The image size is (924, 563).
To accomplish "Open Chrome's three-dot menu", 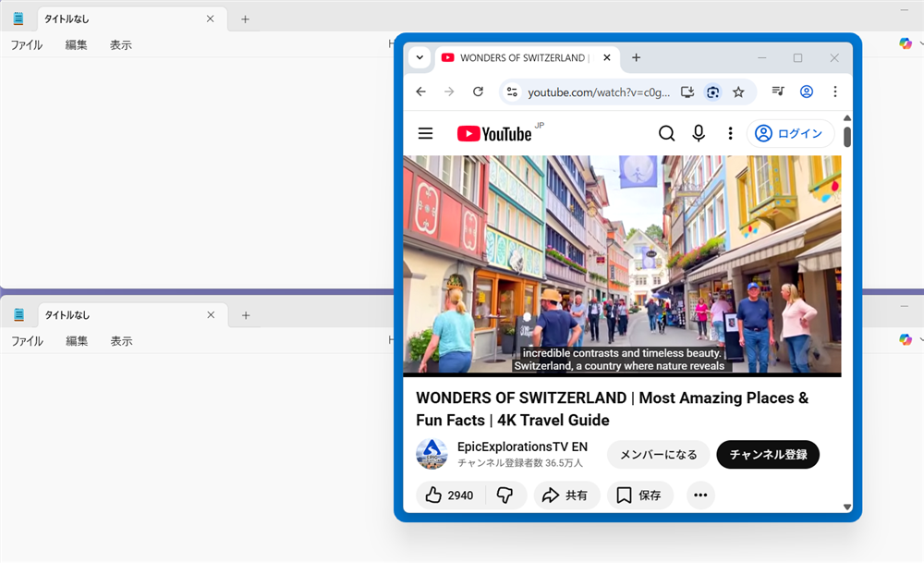I will [x=834, y=92].
